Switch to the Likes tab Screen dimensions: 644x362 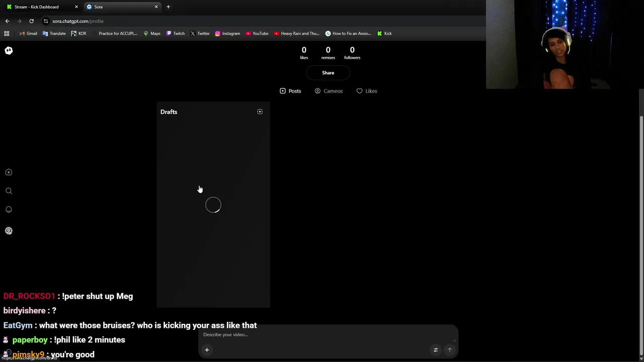click(367, 91)
